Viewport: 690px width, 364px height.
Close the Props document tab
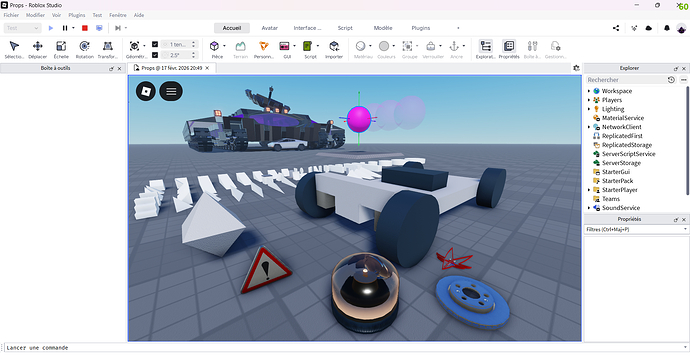point(207,68)
